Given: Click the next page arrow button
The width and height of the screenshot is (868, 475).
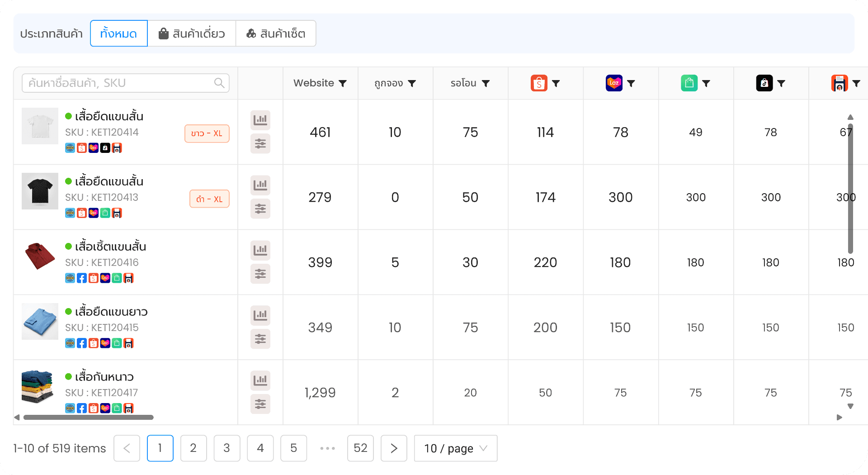Looking at the screenshot, I should [x=394, y=448].
